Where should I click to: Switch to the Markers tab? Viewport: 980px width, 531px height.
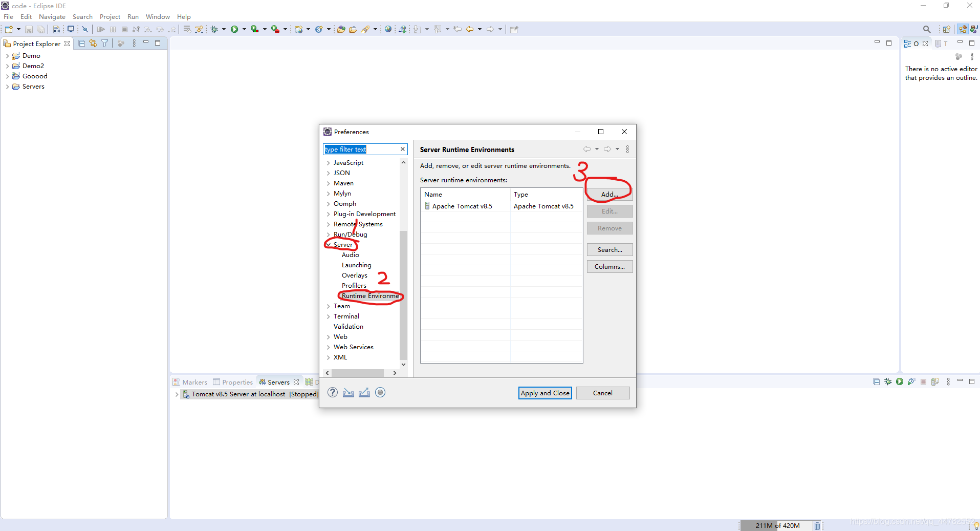[190, 382]
